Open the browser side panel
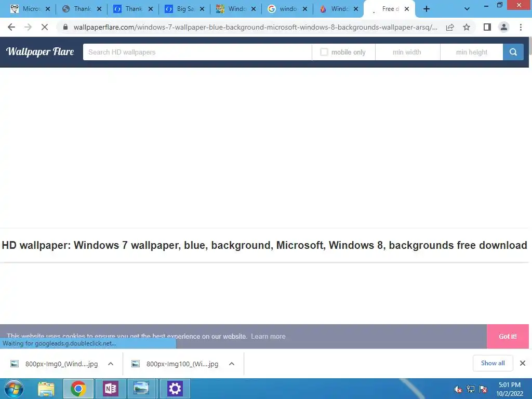The image size is (532, 399). pos(487,27)
